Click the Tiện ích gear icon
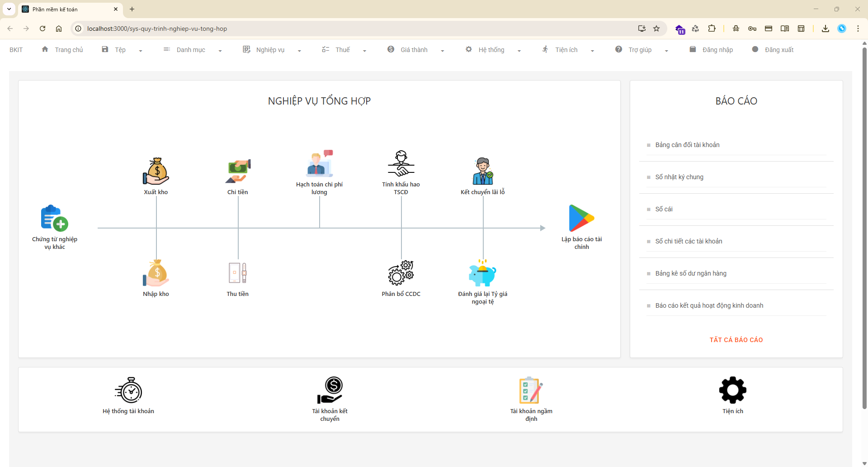The image size is (868, 467). 733,390
